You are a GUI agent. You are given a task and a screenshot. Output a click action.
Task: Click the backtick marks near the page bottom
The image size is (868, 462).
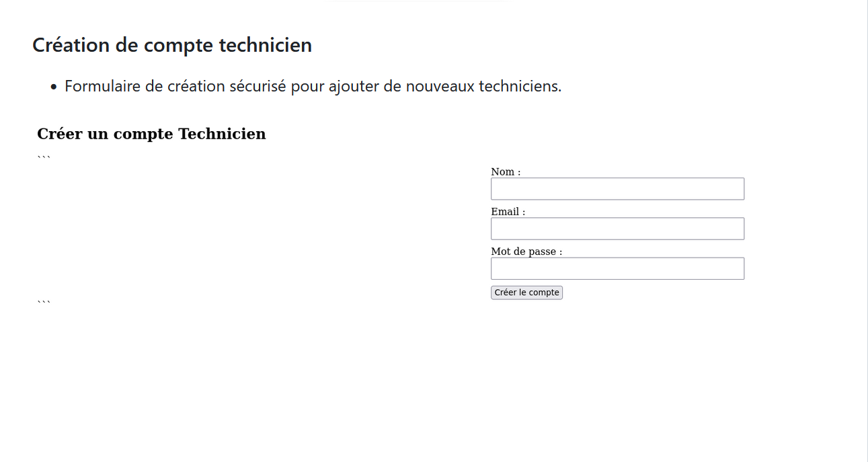(x=42, y=301)
